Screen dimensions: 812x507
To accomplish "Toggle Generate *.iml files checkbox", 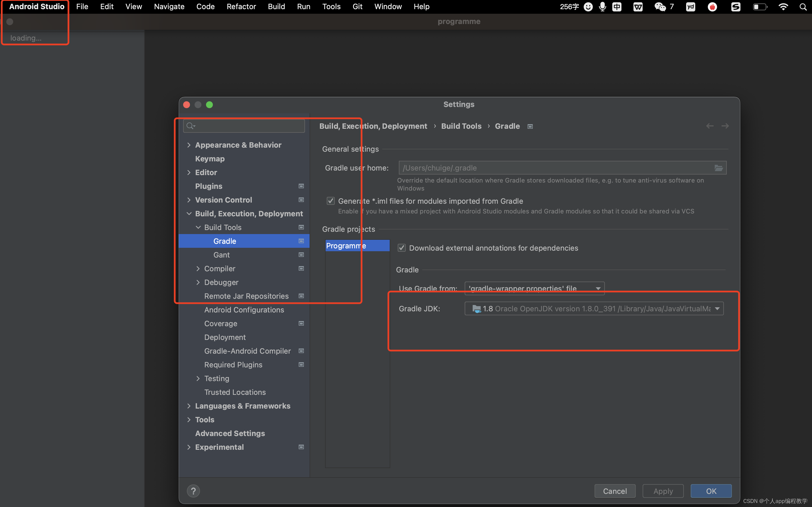I will coord(330,201).
